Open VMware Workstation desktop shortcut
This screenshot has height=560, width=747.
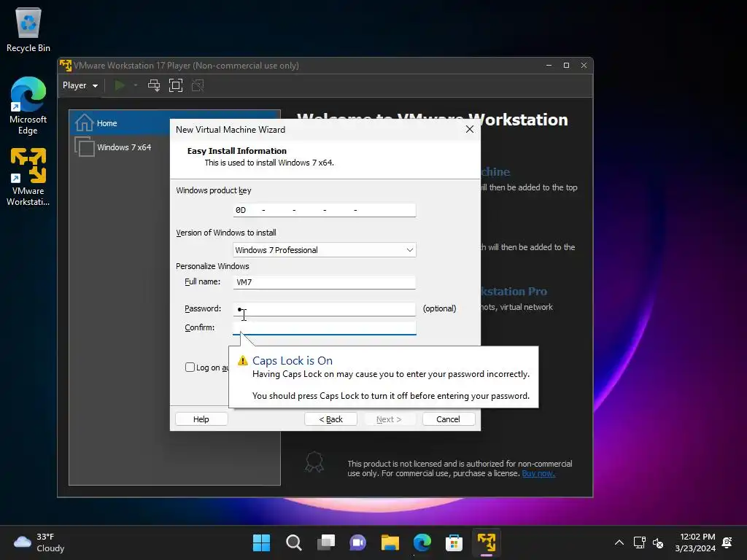point(28,177)
